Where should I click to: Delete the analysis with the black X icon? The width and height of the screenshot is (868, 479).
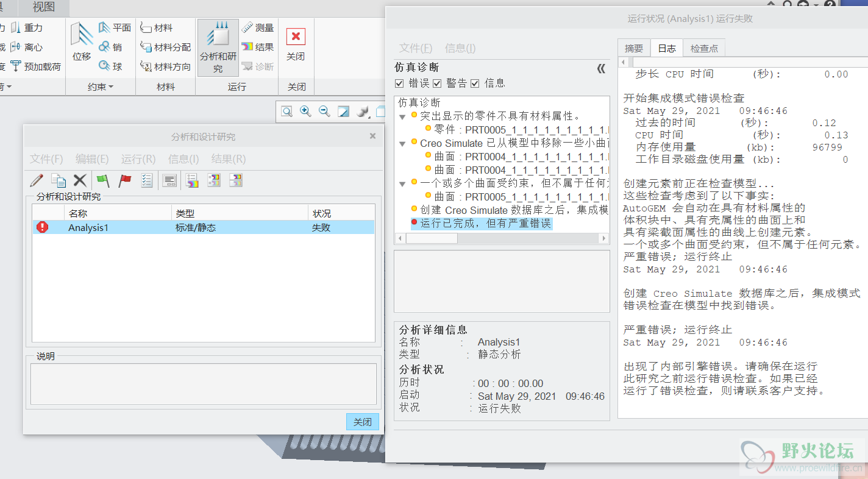pos(80,180)
